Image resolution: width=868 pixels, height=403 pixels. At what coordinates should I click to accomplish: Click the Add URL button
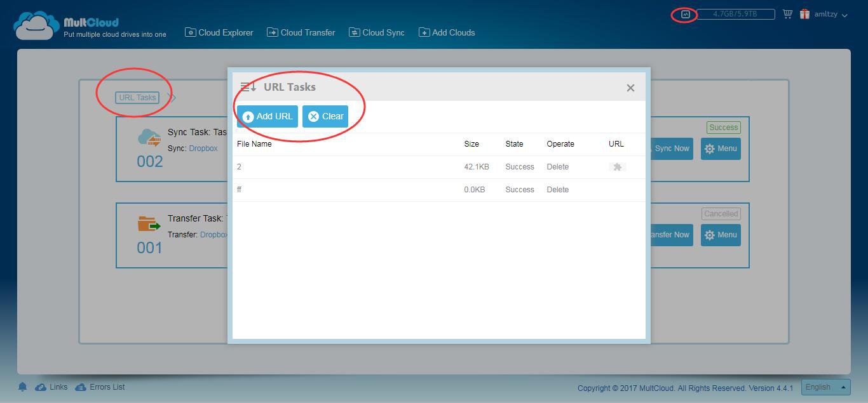click(268, 116)
